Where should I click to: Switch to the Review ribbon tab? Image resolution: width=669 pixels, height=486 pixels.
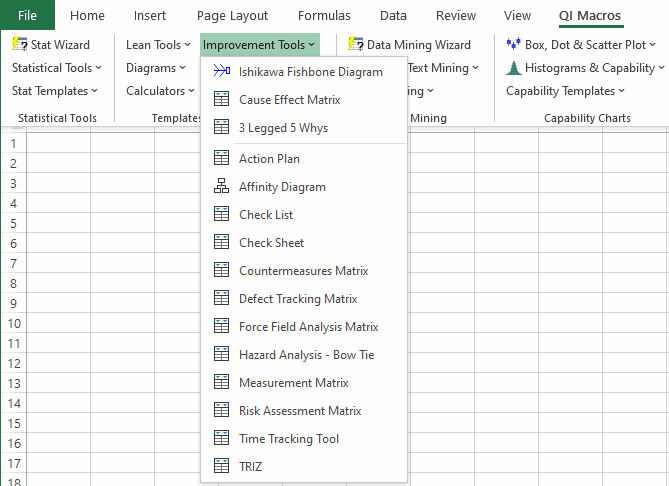(456, 16)
